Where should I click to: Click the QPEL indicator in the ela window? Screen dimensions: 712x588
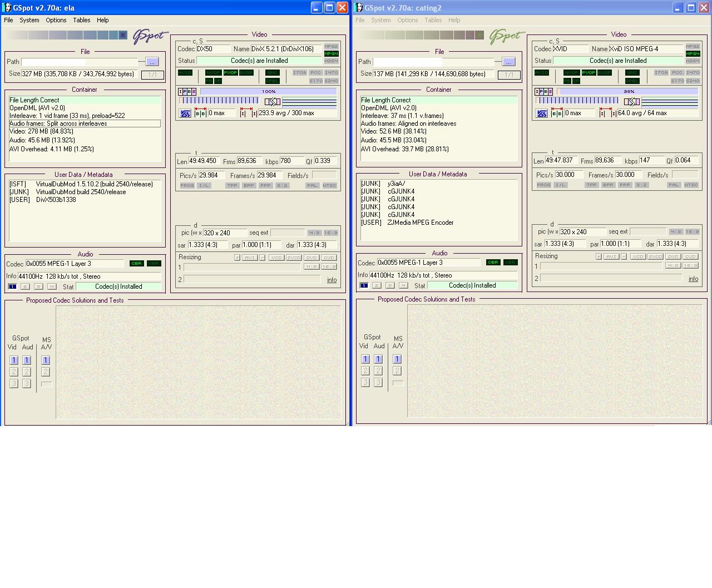tap(273, 81)
